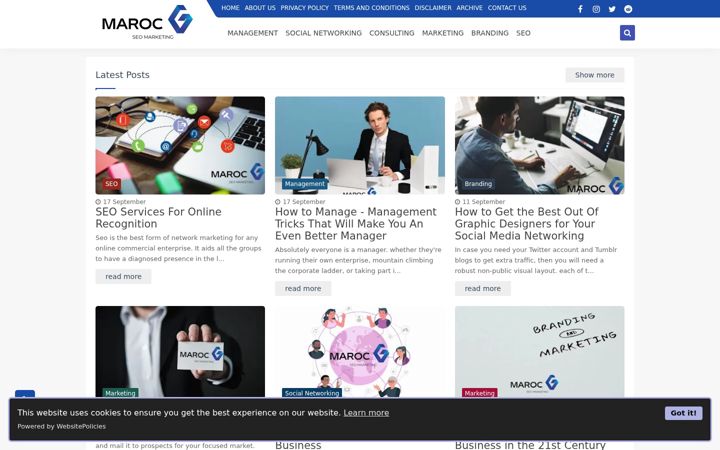Open CONTACT US page

[507, 8]
